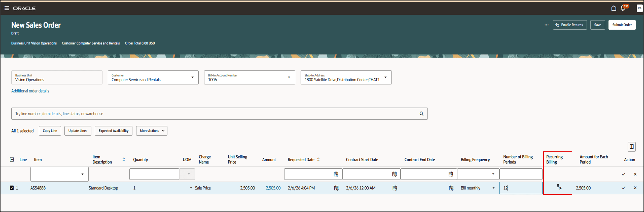Image resolution: width=644 pixels, height=212 pixels.
Task: Go to the Home icon
Action: coord(614,8)
